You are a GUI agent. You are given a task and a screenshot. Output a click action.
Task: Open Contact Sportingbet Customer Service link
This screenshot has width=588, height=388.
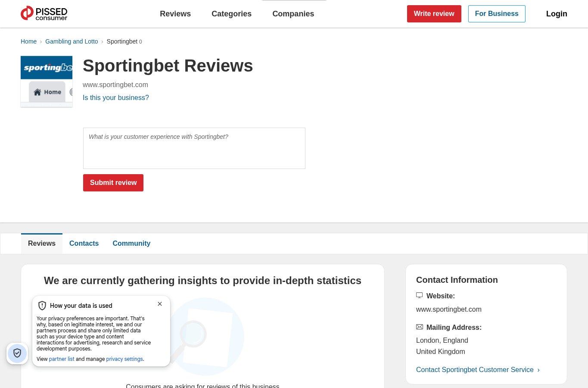(478, 370)
